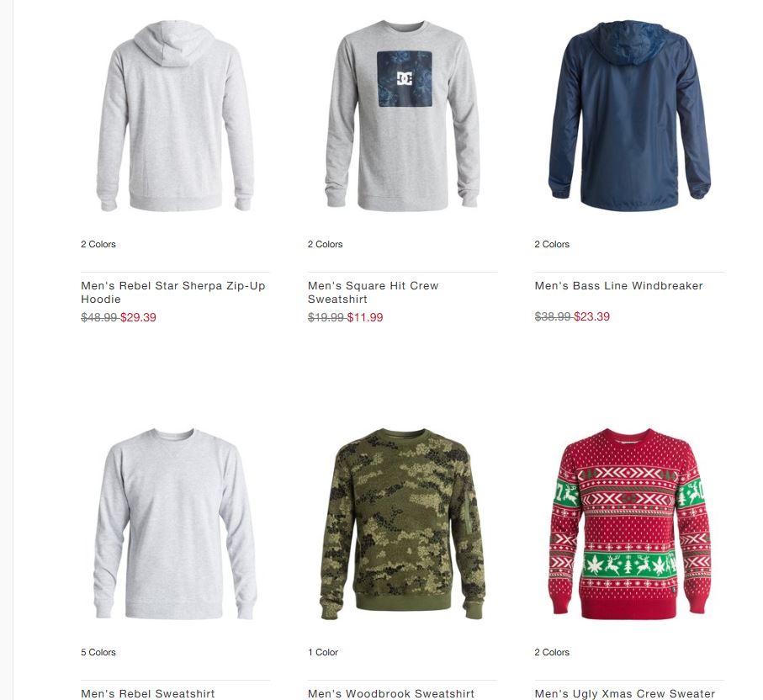Click Men's Bass Line Windbreaker title
The image size is (763, 700).
pos(618,286)
